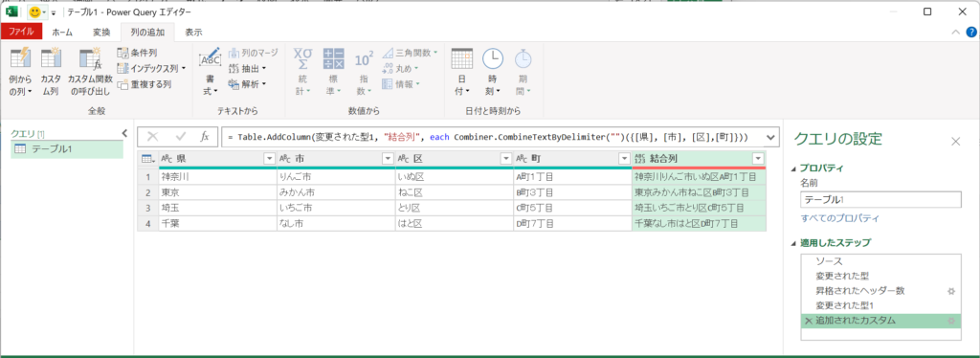This screenshot has width=980, height=358.
Task: Open the 丸め rounding tool
Action: coord(400,68)
